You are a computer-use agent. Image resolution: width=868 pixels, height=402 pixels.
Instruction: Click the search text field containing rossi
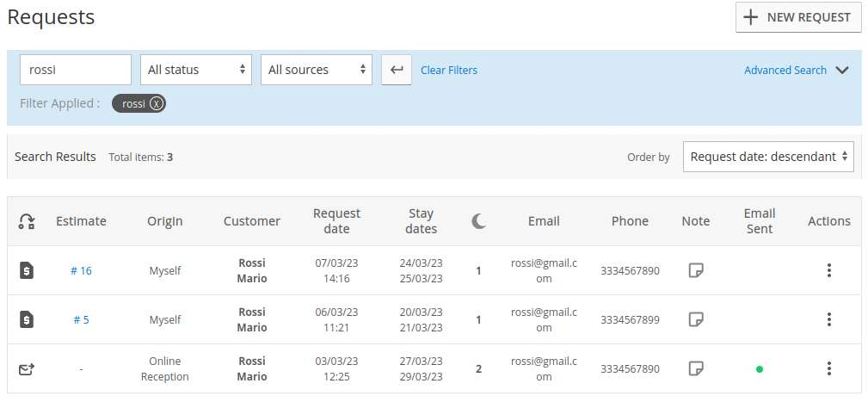[x=76, y=70]
